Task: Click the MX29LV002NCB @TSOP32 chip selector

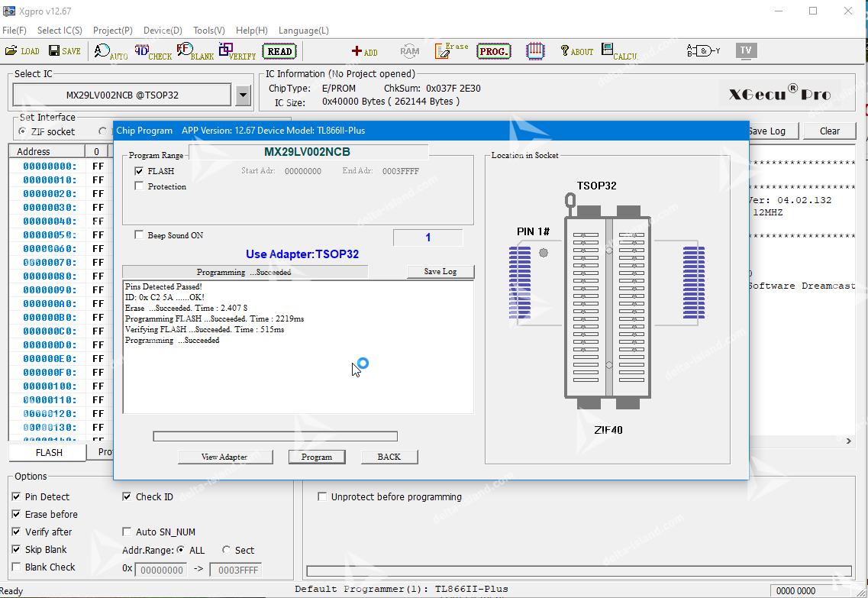Action: 122,95
